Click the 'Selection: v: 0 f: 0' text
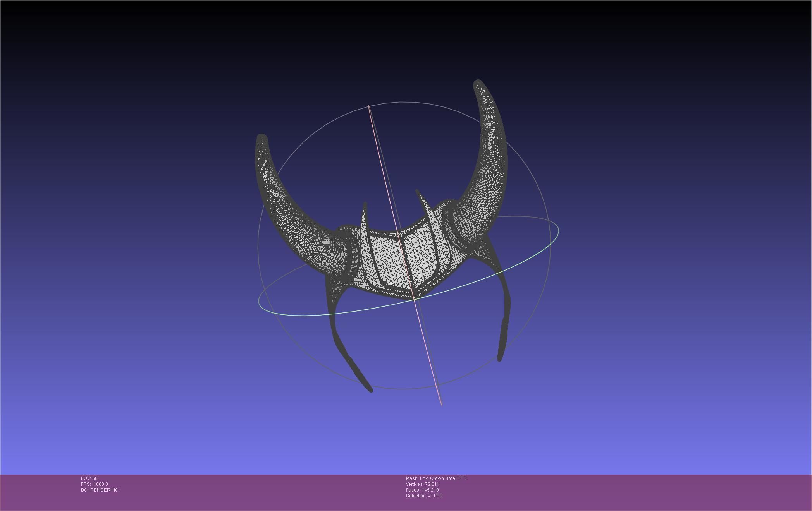812x511 pixels. 424,496
